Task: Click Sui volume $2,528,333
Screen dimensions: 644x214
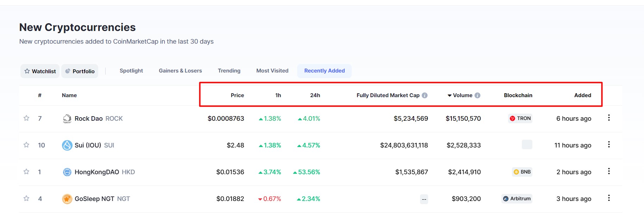Action: [x=464, y=145]
